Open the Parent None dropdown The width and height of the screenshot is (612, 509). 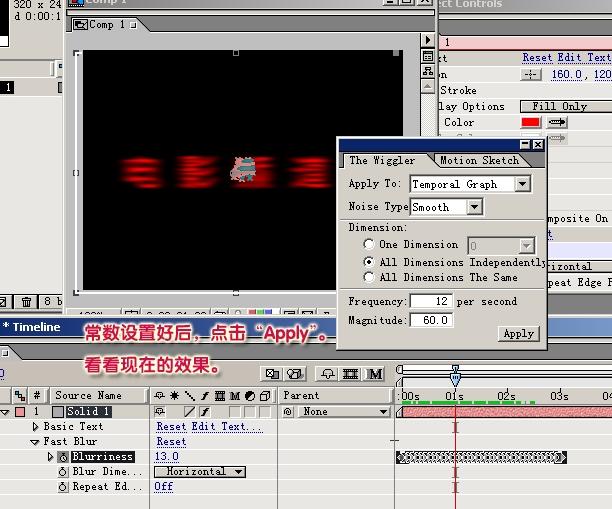[344, 411]
